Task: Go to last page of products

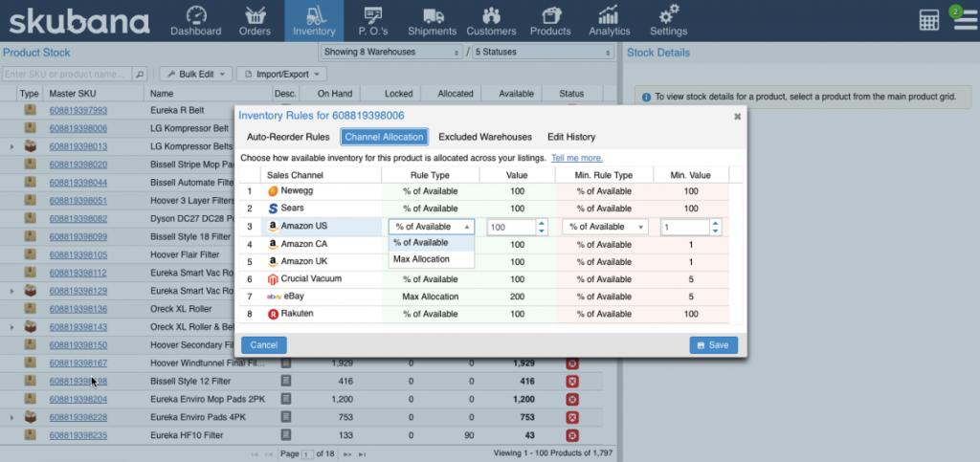Action: coord(363,454)
